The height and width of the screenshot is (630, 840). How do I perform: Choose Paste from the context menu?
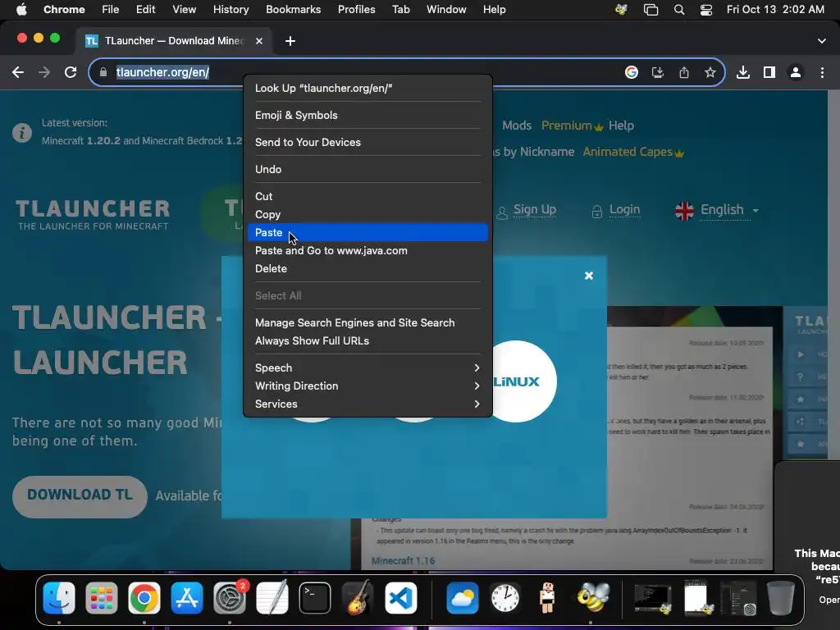pyautogui.click(x=367, y=232)
